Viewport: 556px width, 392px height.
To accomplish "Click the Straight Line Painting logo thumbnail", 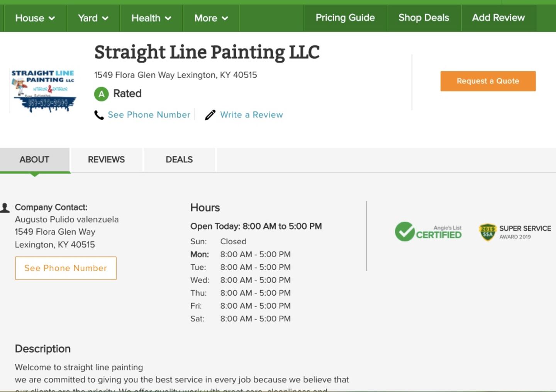I will (x=43, y=91).
